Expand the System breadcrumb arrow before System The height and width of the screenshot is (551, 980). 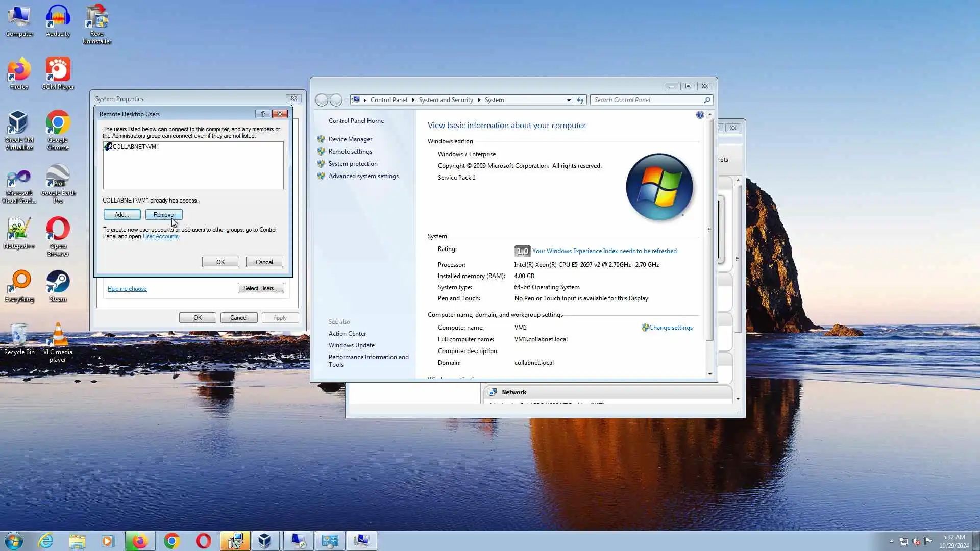tap(479, 100)
